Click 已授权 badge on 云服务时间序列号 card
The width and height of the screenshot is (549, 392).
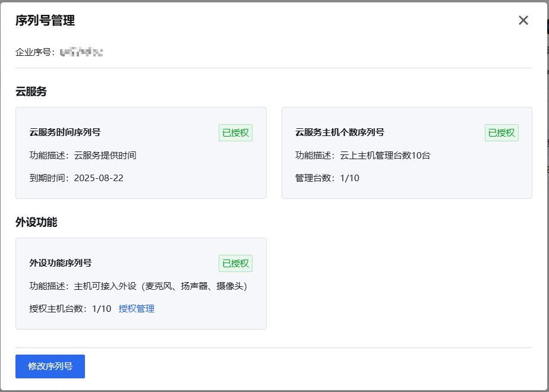pyautogui.click(x=235, y=133)
